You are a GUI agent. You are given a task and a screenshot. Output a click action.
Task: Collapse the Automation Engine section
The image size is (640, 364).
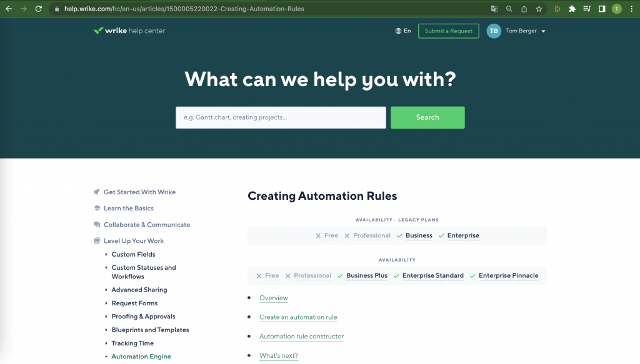pyautogui.click(x=141, y=357)
